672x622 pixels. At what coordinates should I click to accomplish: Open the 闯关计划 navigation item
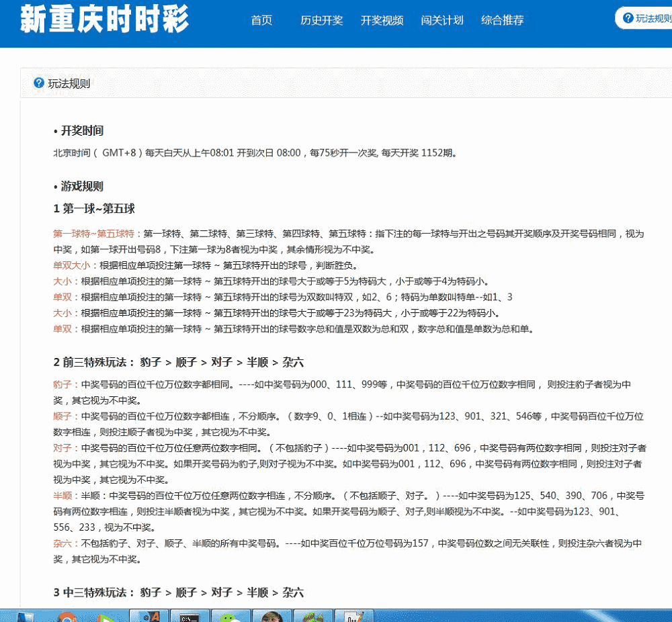(442, 20)
